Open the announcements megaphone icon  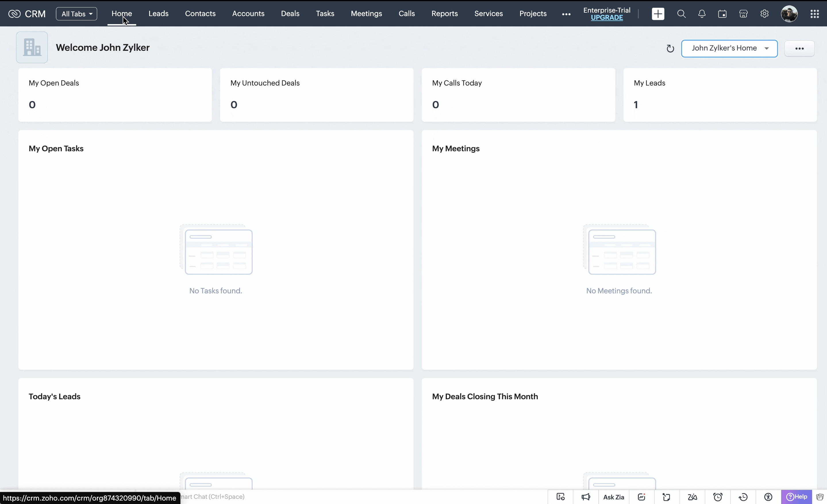(x=586, y=497)
